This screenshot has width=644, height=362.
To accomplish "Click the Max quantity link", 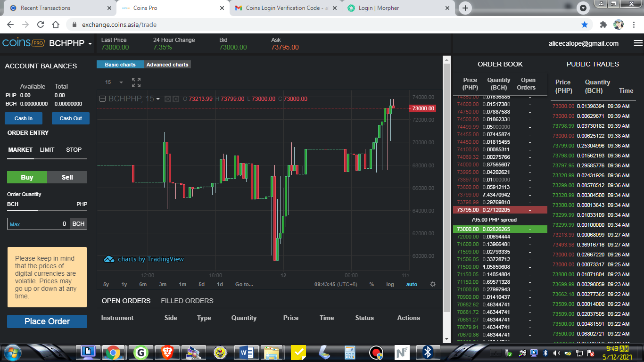I will (15, 224).
